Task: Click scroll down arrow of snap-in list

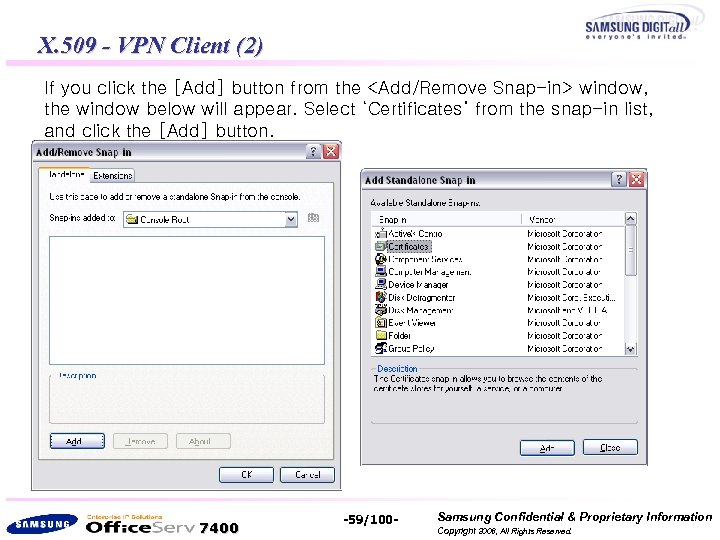Action: [631, 349]
